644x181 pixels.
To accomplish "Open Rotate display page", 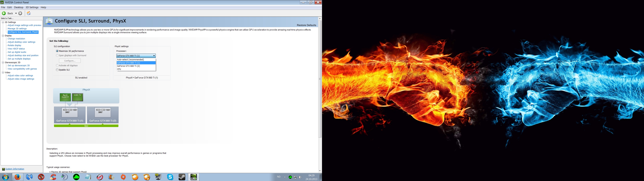I will (x=14, y=45).
